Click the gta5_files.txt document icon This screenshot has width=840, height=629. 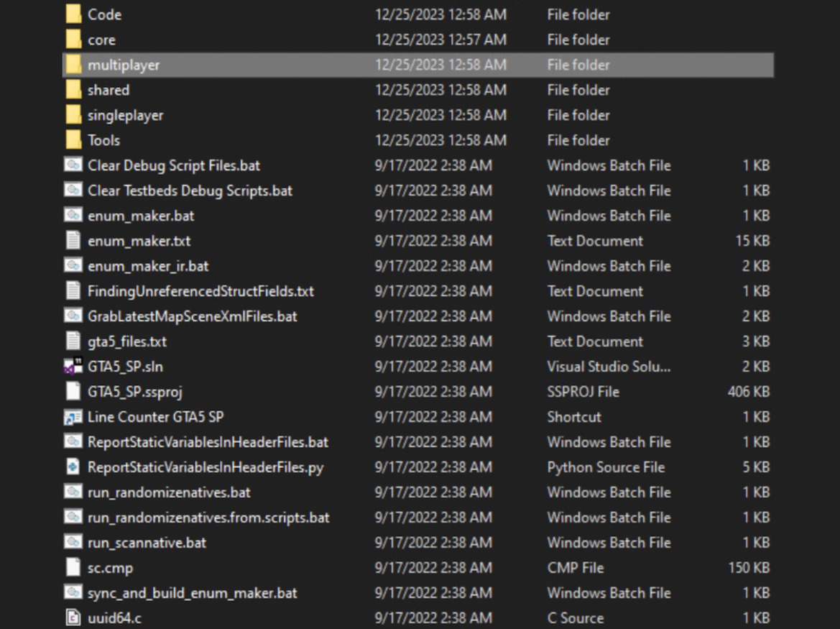tap(73, 341)
